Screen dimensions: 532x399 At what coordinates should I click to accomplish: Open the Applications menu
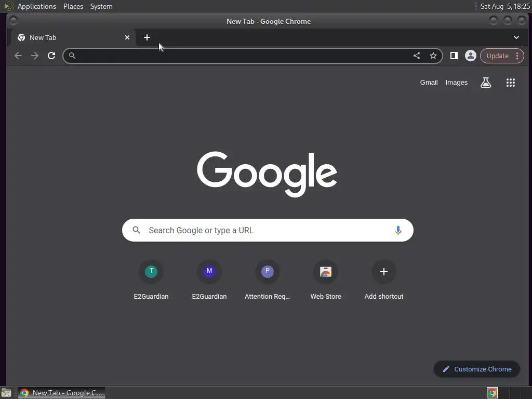(37, 6)
